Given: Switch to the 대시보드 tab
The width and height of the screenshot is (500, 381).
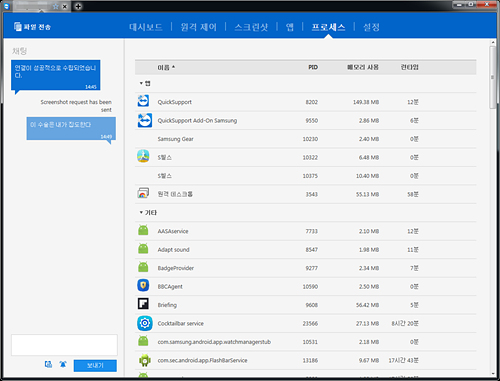Looking at the screenshot, I should (x=146, y=27).
